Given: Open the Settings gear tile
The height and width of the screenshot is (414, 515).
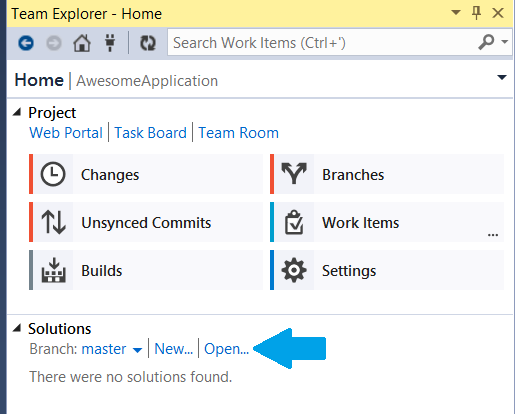Looking at the screenshot, I should (387, 270).
